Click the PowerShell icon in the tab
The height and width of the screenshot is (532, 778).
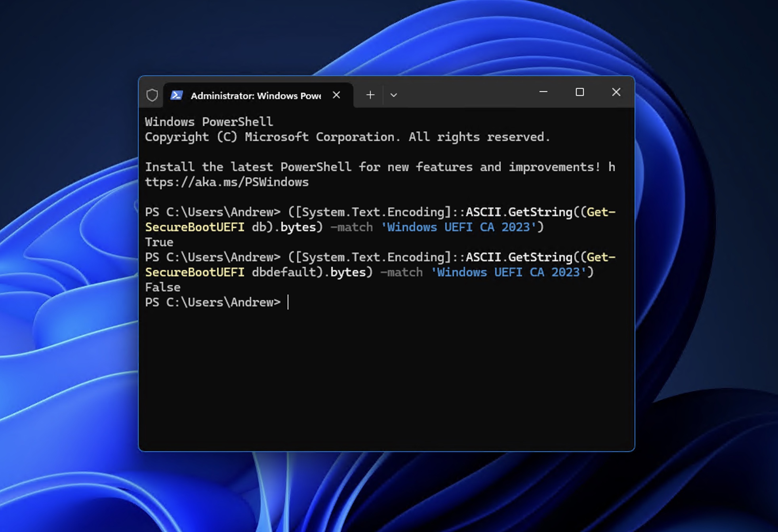click(x=177, y=95)
